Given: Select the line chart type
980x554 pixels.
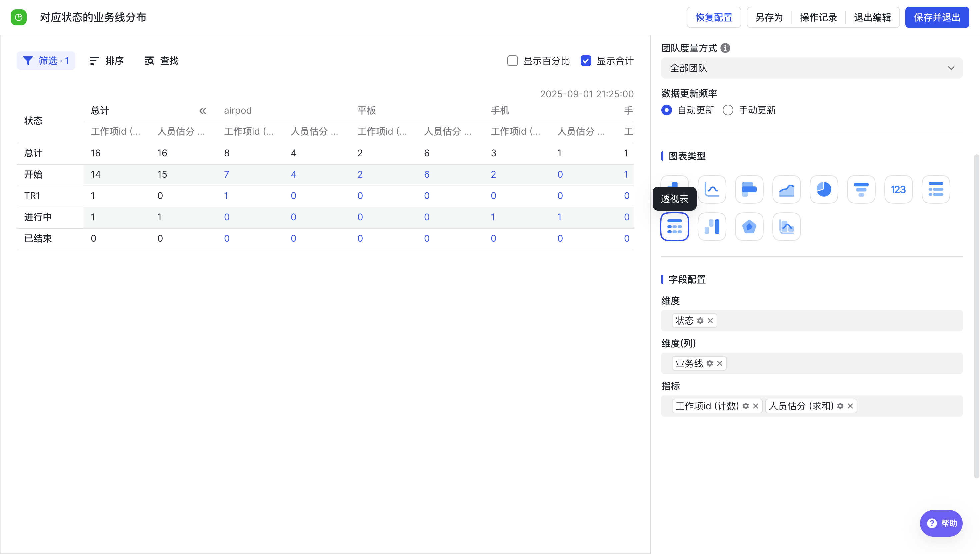Looking at the screenshot, I should pos(712,189).
